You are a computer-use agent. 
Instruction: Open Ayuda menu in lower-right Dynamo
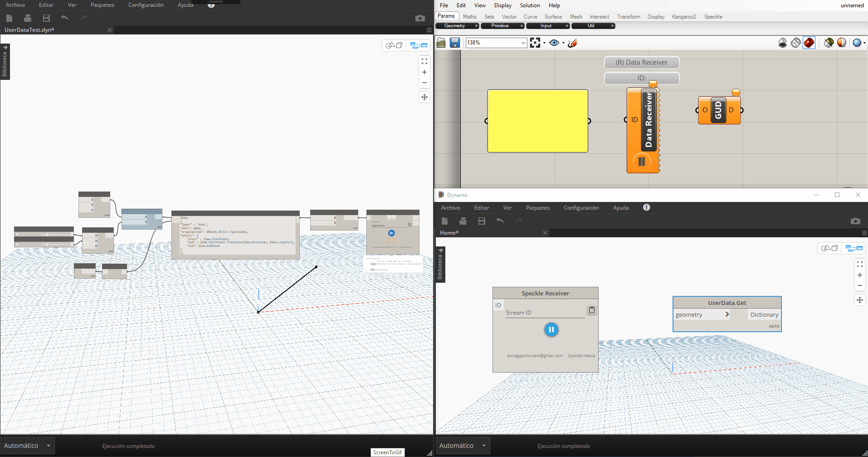pos(621,208)
